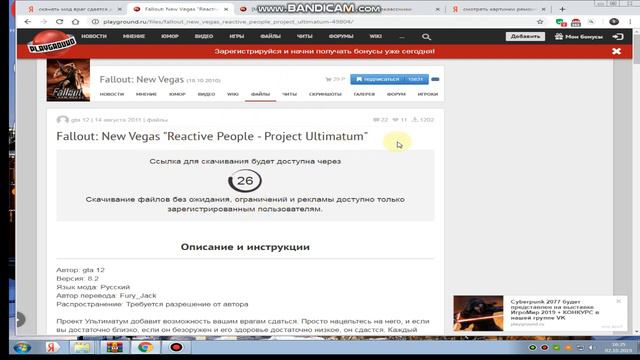Open the Windows Start button
The width and height of the screenshot is (640, 360).
coord(22,347)
